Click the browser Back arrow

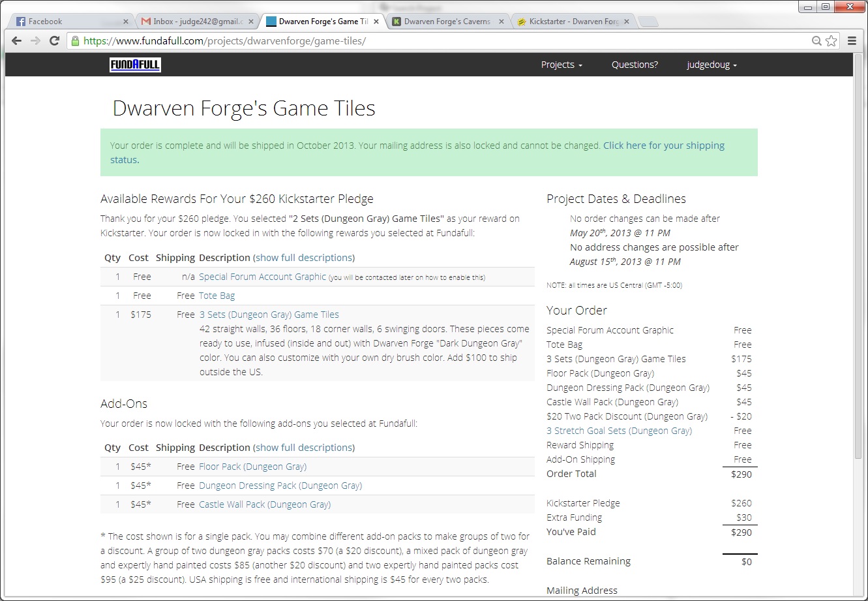click(x=17, y=40)
